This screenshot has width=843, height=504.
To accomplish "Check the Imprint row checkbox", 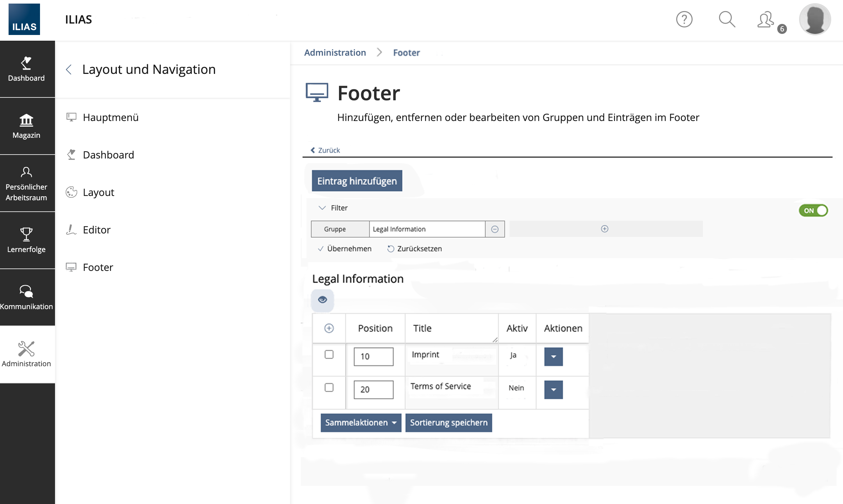I will [329, 354].
